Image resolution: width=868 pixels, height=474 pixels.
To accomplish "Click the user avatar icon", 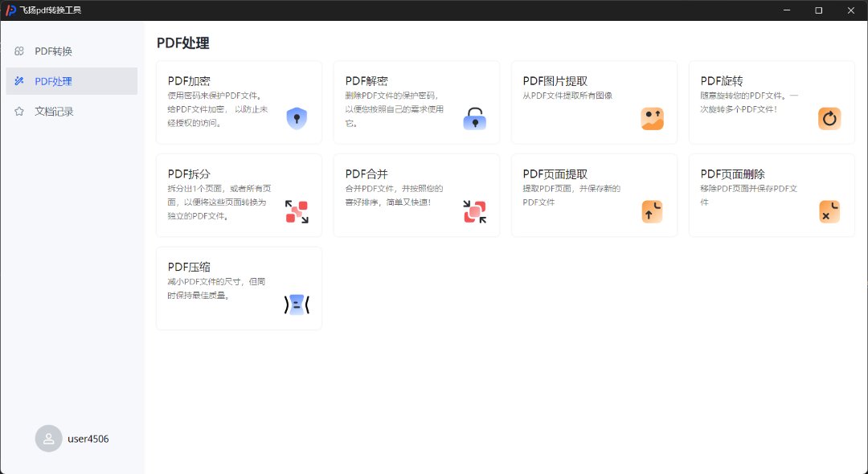I will point(49,439).
